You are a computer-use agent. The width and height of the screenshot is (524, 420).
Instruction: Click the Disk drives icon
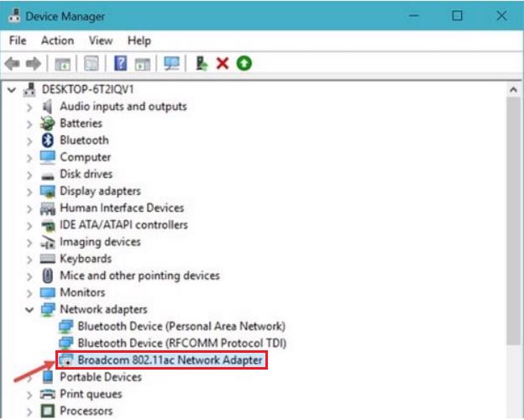pos(48,176)
